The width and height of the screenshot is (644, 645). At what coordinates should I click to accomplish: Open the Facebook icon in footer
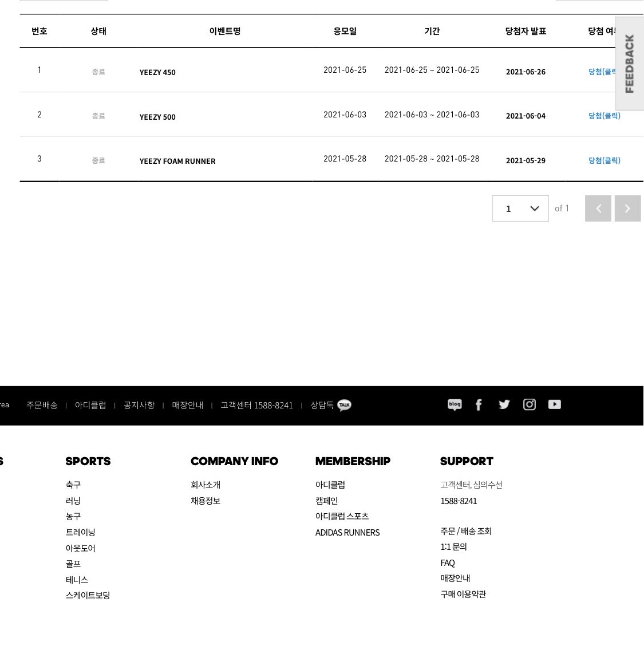(479, 405)
